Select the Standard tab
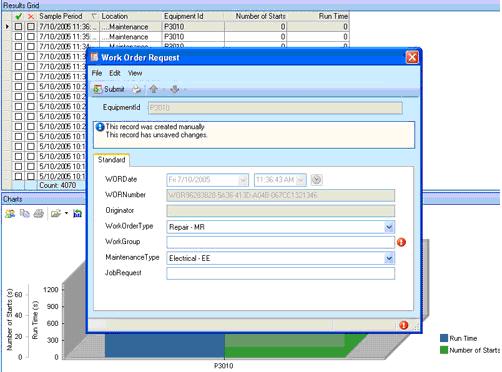The width and height of the screenshot is (502, 372). click(x=112, y=160)
